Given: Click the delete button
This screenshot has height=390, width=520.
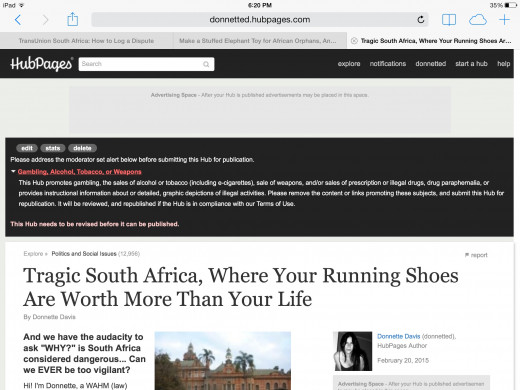Looking at the screenshot, I should [x=82, y=148].
